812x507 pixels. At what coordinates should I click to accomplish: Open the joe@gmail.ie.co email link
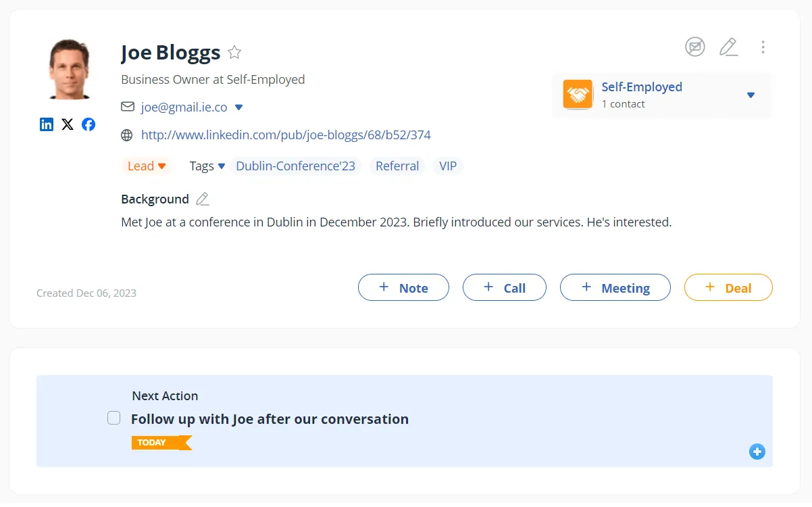tap(184, 107)
